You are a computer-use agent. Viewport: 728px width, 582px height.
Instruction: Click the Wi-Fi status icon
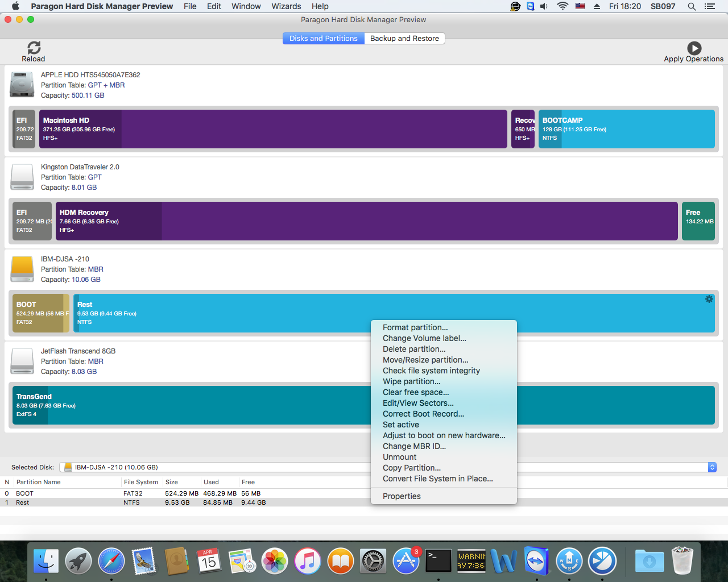(562, 6)
